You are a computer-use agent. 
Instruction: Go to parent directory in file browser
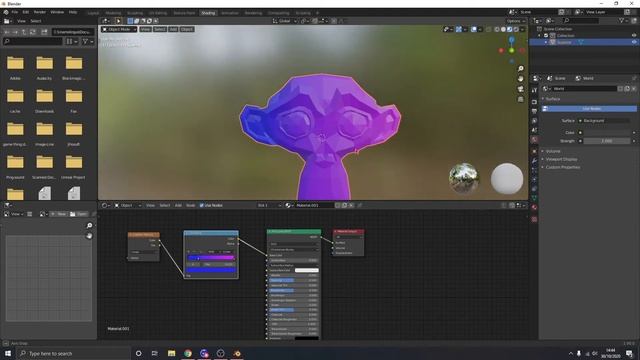click(x=24, y=32)
